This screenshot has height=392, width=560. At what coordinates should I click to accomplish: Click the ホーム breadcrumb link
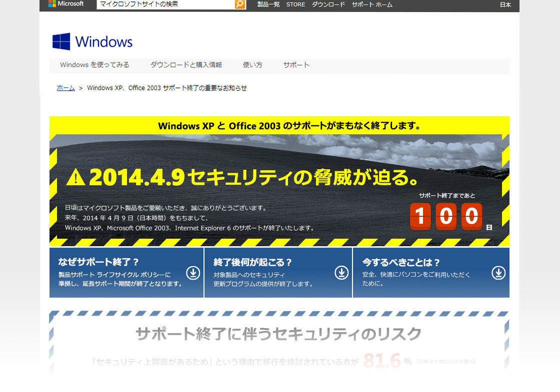(65, 88)
